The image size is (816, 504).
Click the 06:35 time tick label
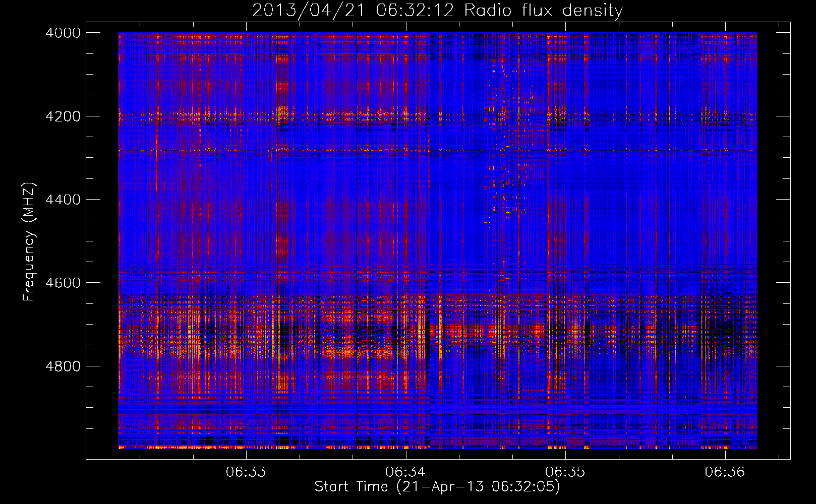pos(565,472)
